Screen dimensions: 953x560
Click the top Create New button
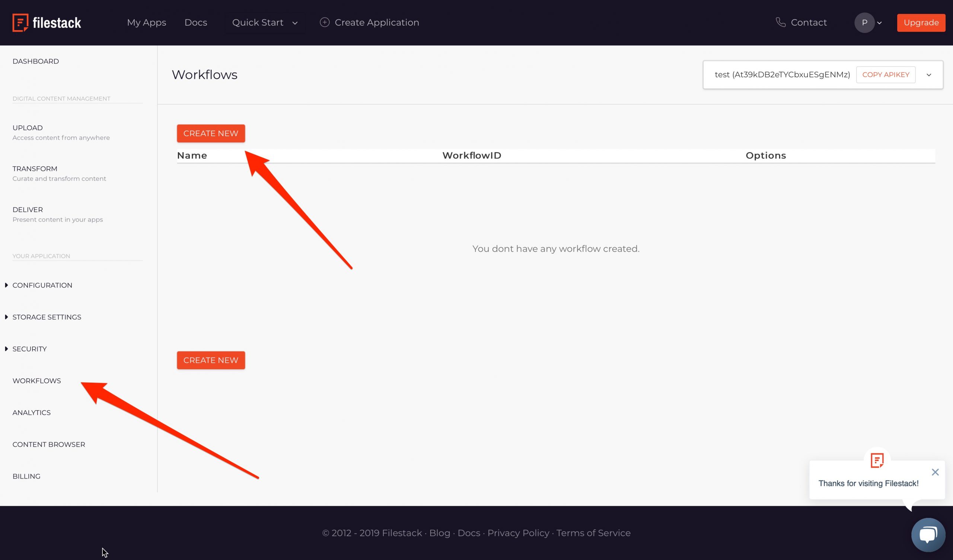211,133
